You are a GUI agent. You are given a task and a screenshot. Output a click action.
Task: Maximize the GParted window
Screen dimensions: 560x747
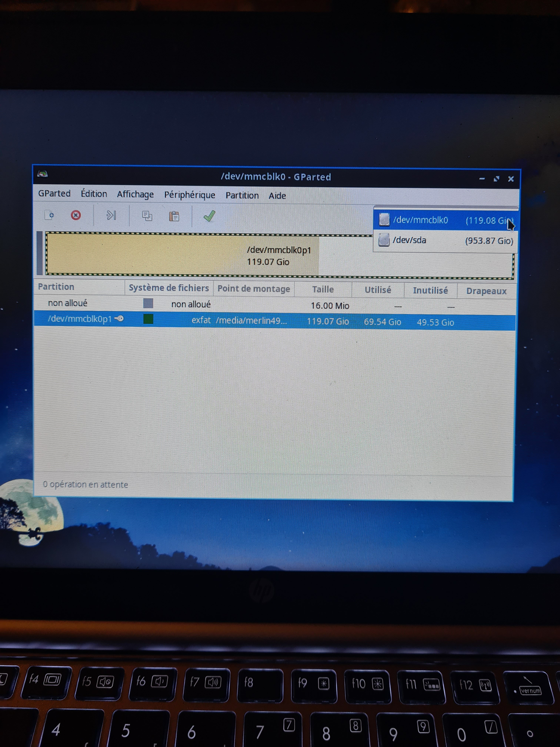click(x=496, y=179)
